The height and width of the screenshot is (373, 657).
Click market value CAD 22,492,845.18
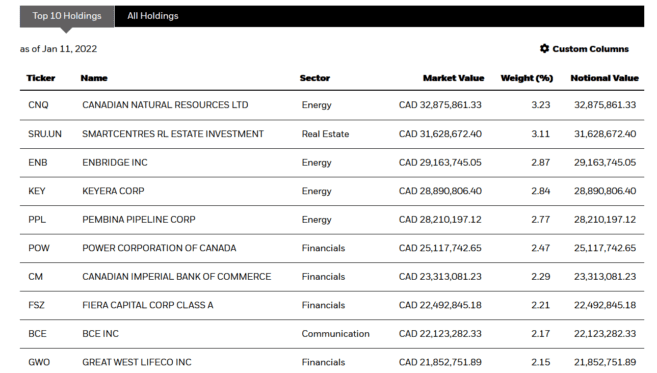[440, 305]
